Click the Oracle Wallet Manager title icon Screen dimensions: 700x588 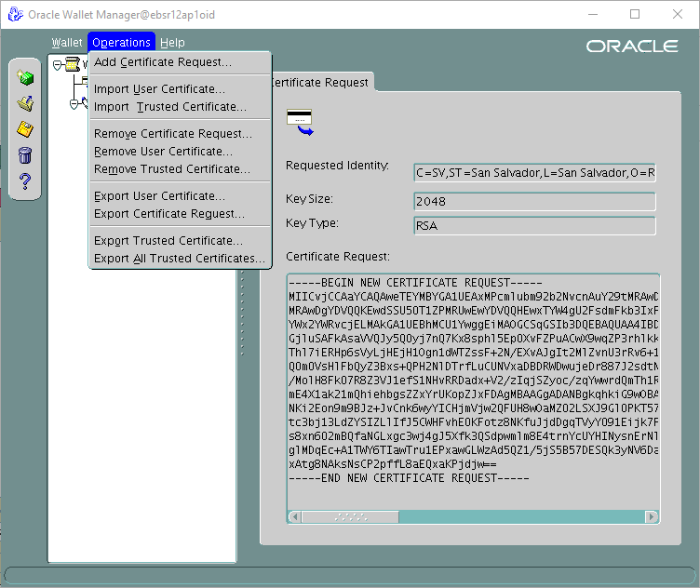[16, 14]
